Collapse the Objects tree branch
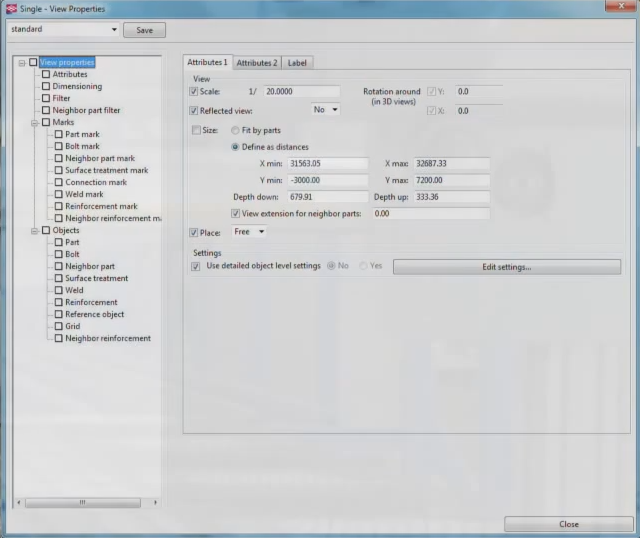 click(x=33, y=230)
